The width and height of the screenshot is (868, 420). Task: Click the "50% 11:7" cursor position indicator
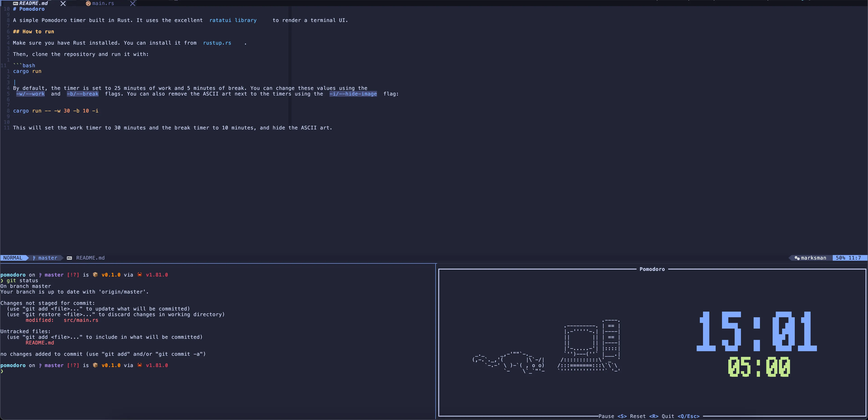848,258
